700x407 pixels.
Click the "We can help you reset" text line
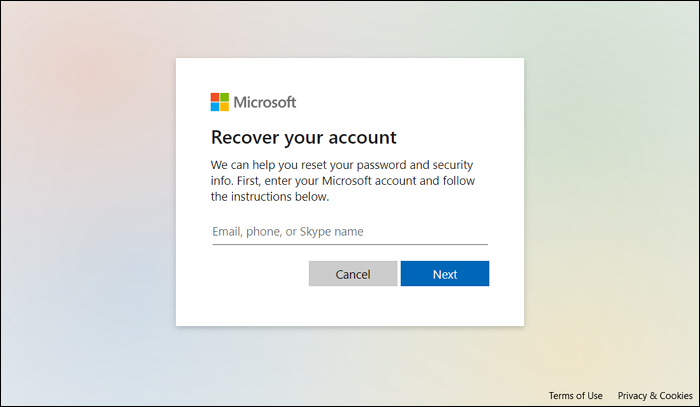tap(341, 164)
